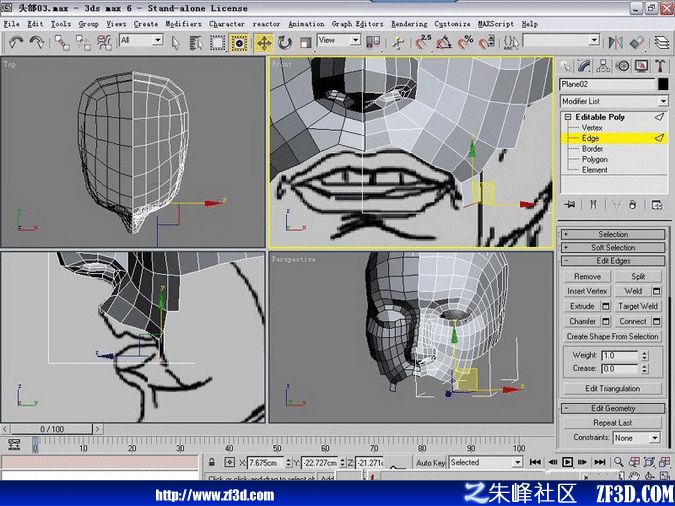675x506 pixels.
Task: Open the MAXScript menu
Action: (x=496, y=24)
